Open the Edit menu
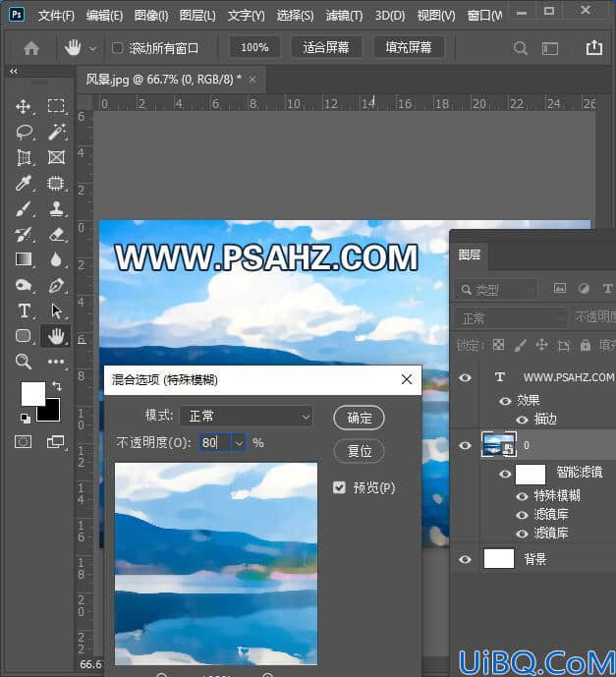Image resolution: width=616 pixels, height=677 pixels. click(104, 17)
